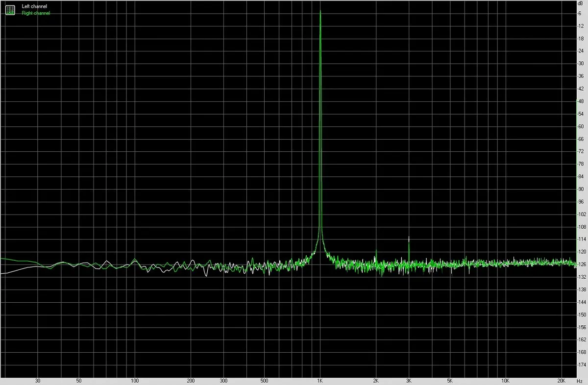Image resolution: width=588 pixels, height=385 pixels.
Task: Click the '-150' dB axis value
Action: click(582, 315)
